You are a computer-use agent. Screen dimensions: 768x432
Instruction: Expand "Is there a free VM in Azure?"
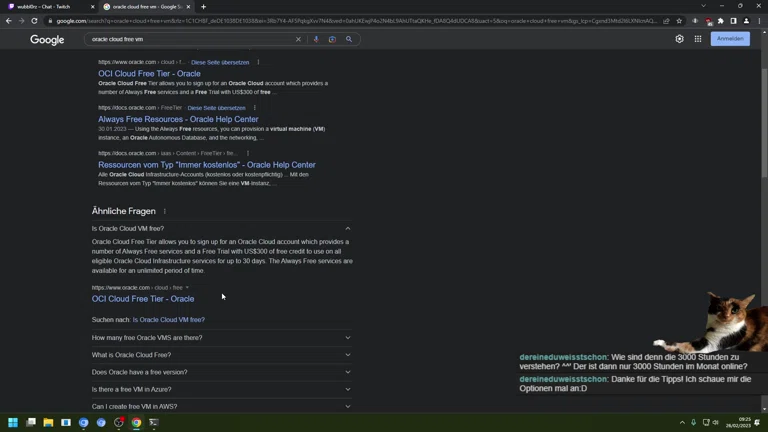[x=348, y=389]
